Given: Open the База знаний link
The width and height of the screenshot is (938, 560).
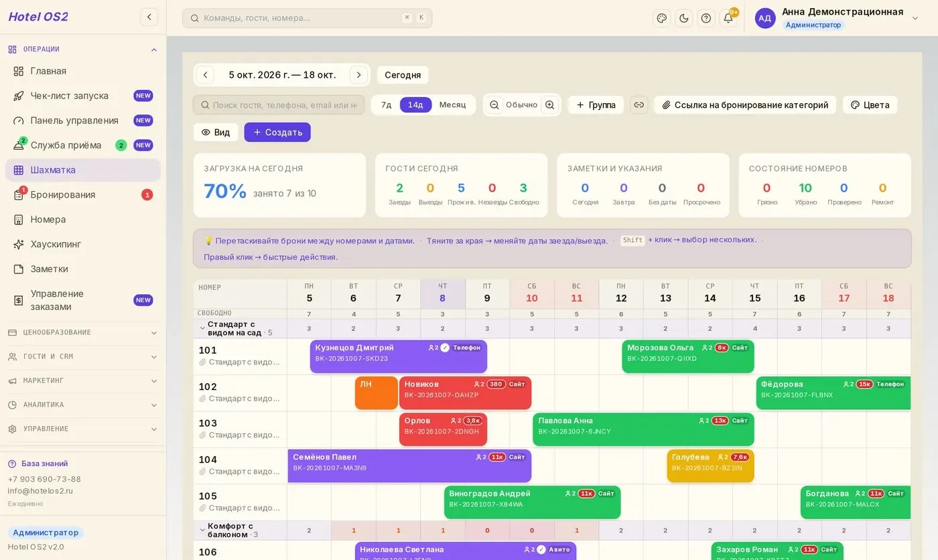Looking at the screenshot, I should [44, 464].
